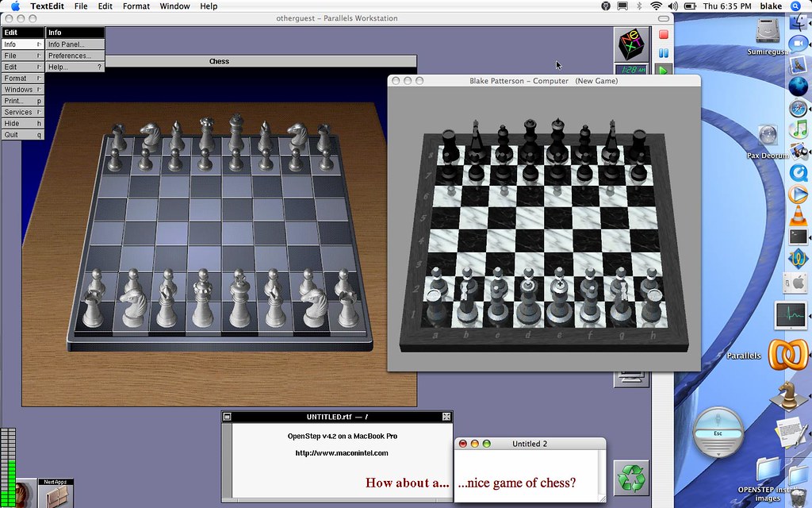Open the Format menu in the Mac menu bar
812x508 pixels.
coord(136,6)
